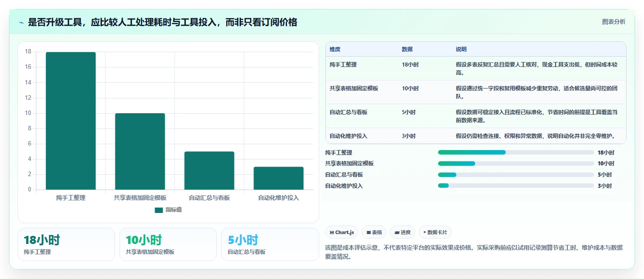Select the 数据卡片 tag chip
Image resolution: width=644 pixels, height=279 pixels.
(435, 232)
